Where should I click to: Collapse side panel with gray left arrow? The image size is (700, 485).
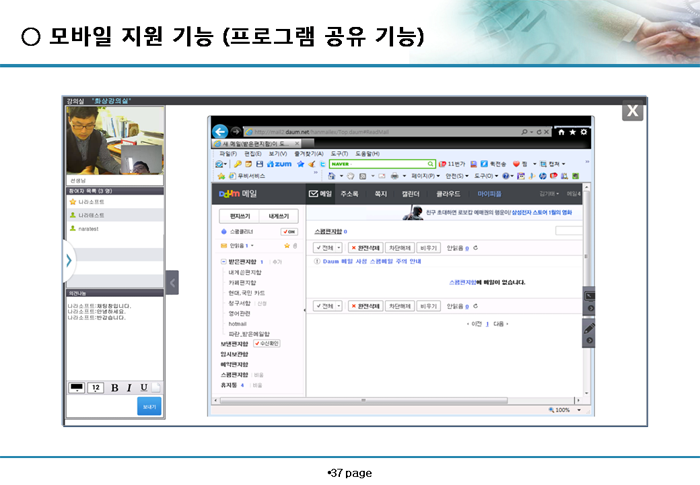(x=172, y=282)
